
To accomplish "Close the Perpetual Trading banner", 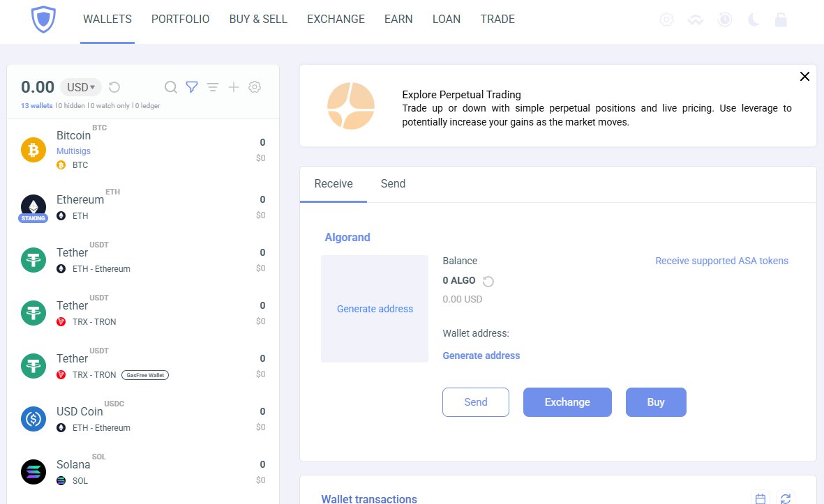I will (x=804, y=77).
